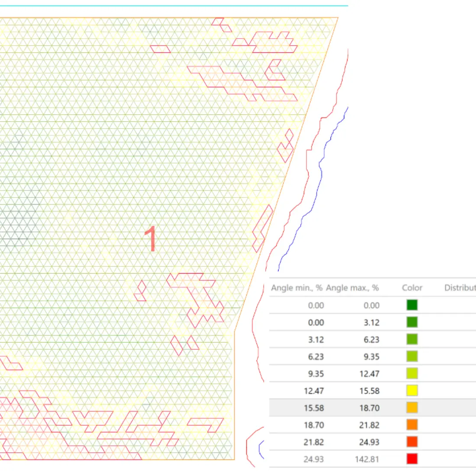Click the yellow-green swatch in the 9.35–12.47 row

tap(412, 373)
